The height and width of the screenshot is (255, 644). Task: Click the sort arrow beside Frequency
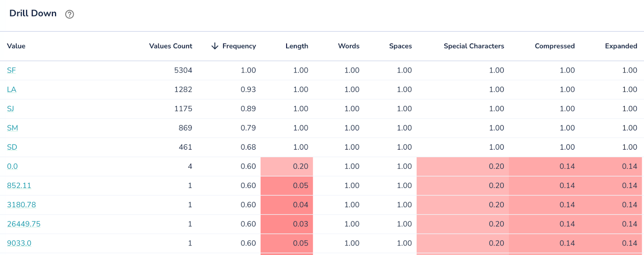pyautogui.click(x=215, y=46)
